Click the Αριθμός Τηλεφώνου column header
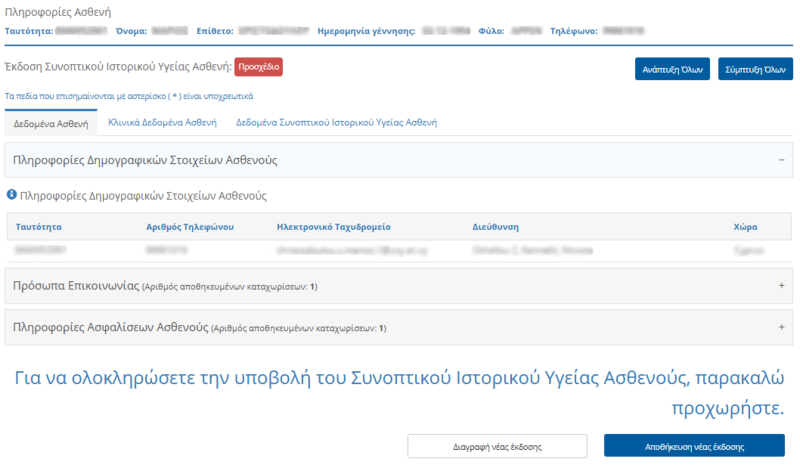The height and width of the screenshot is (468, 800). tap(189, 227)
